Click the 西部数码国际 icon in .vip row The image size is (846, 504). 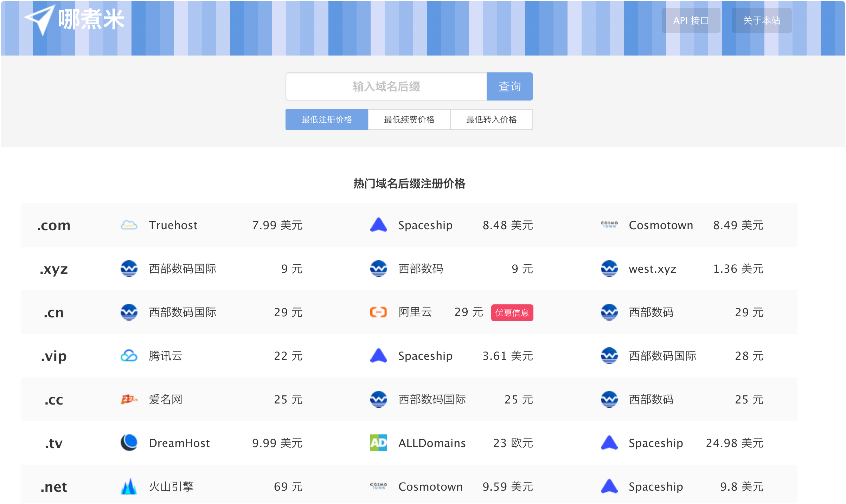pos(609,356)
